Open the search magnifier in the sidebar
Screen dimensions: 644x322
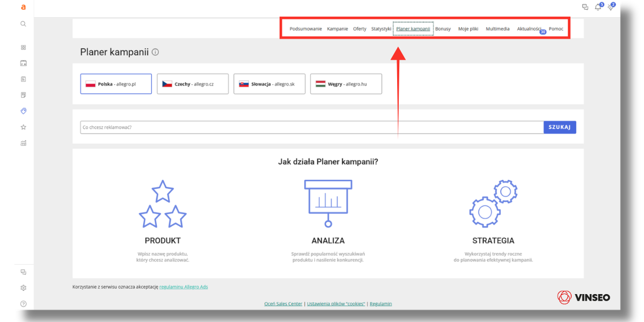tap(23, 24)
